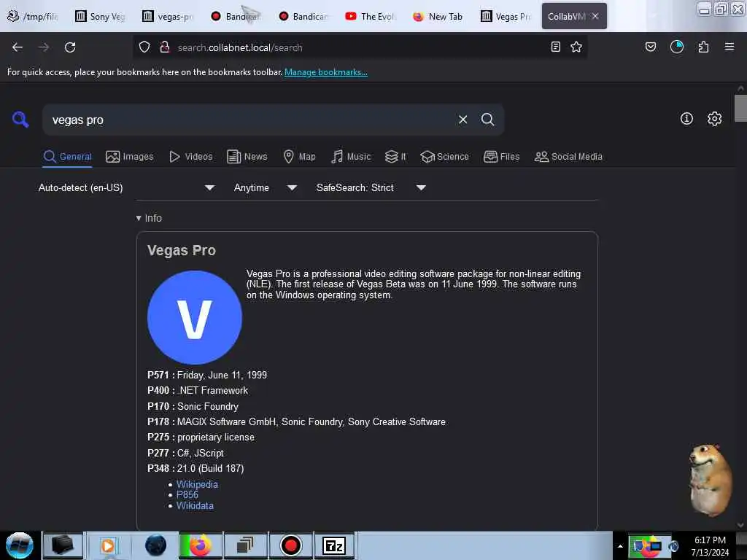Switch to the Vegas Pr browser tab
747x560 pixels.
tap(506, 16)
